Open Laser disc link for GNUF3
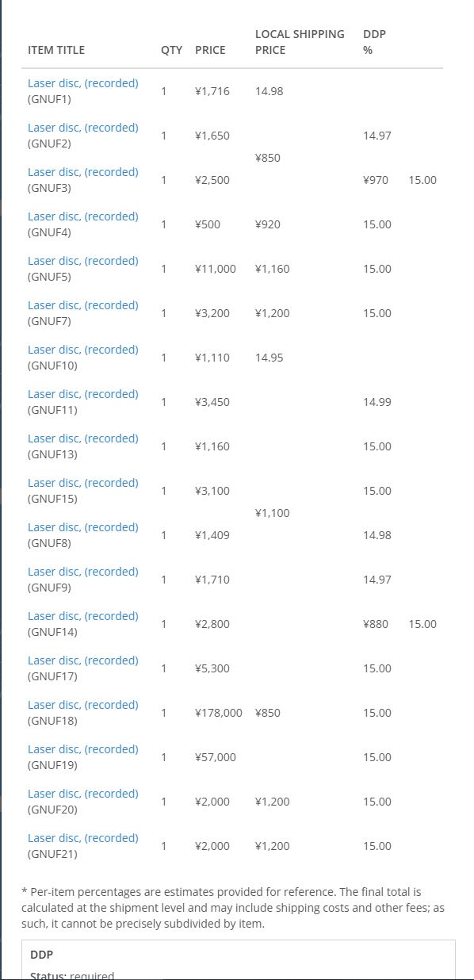474x980 pixels. [82, 172]
